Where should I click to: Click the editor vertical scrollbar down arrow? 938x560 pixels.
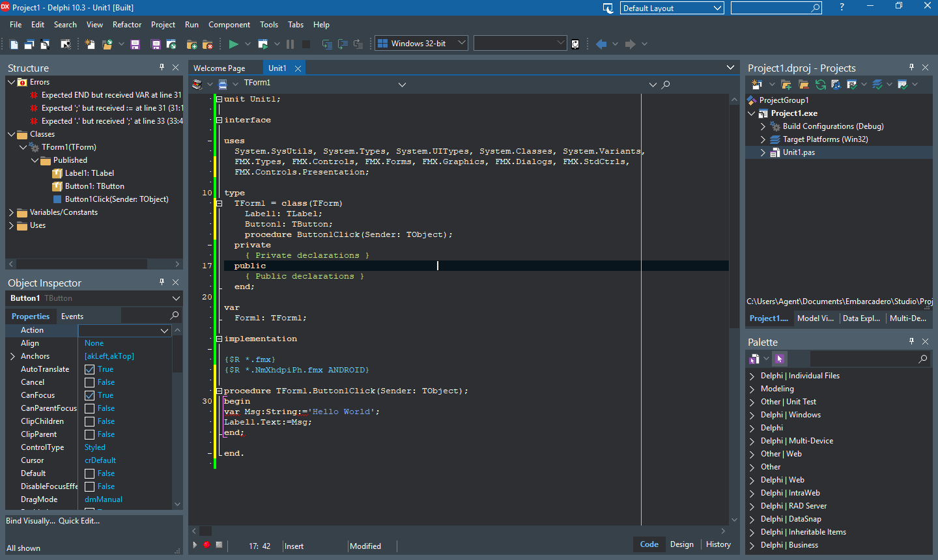click(x=735, y=520)
